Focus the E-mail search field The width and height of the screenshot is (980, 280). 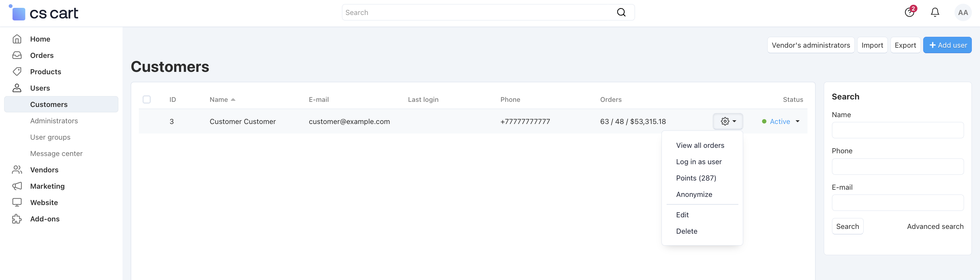click(897, 203)
